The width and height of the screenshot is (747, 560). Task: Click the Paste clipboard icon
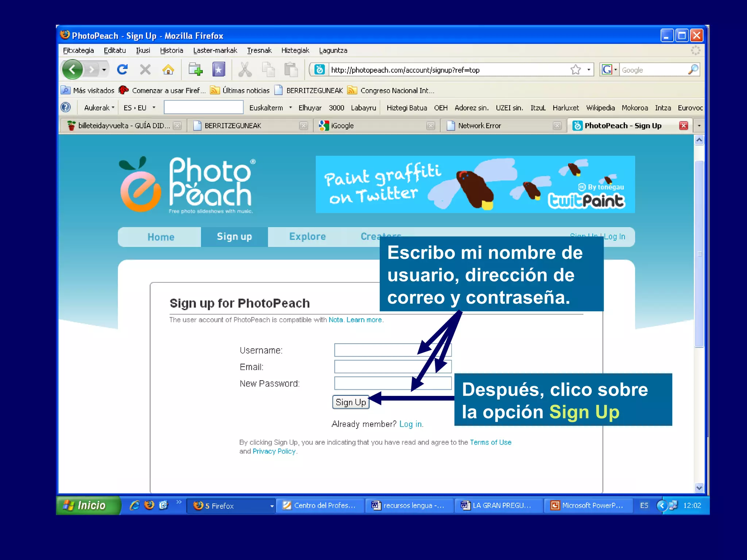(x=291, y=69)
